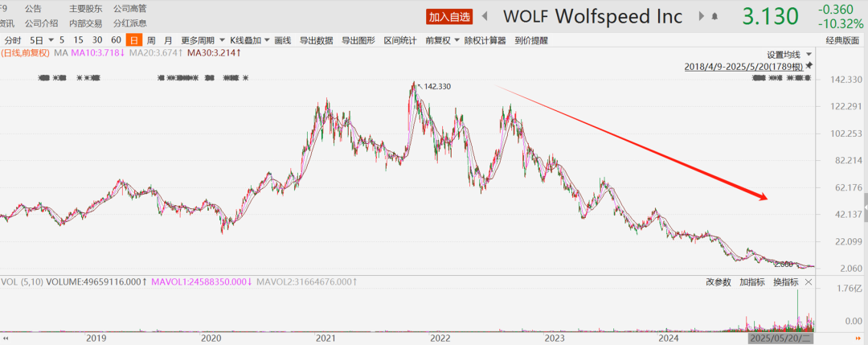Click the 导出数据 button
This screenshot has width=868, height=345.
pos(316,40)
